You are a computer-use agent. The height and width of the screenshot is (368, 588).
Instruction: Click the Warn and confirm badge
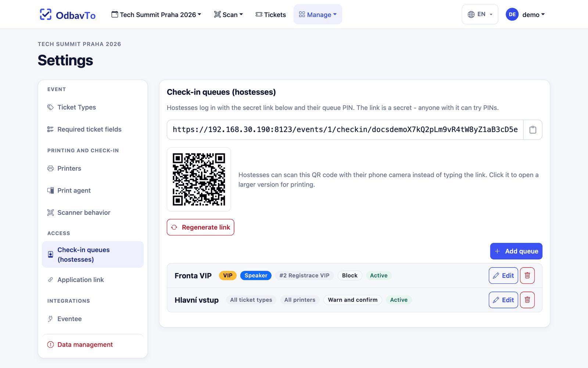click(352, 300)
